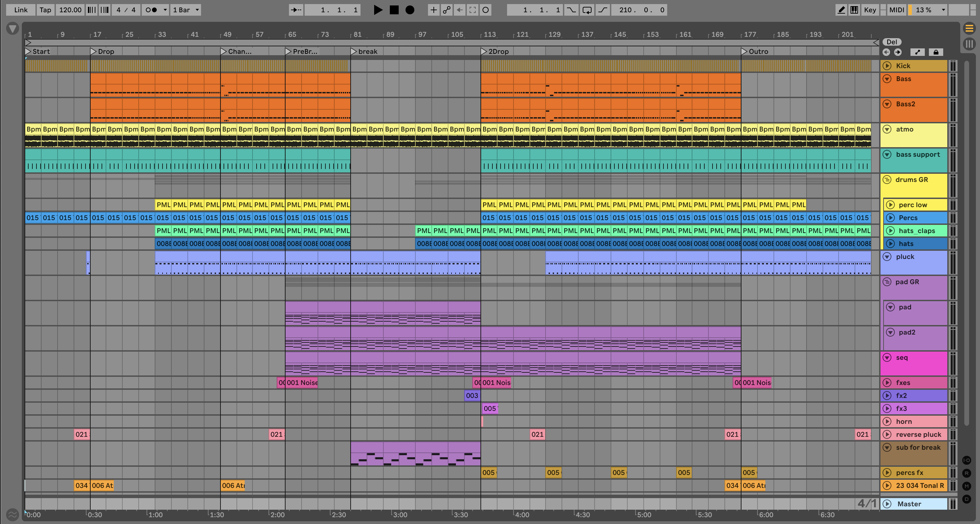980x524 pixels.
Task: Toggle the computer MIDI keyboard icon
Action: point(854,10)
